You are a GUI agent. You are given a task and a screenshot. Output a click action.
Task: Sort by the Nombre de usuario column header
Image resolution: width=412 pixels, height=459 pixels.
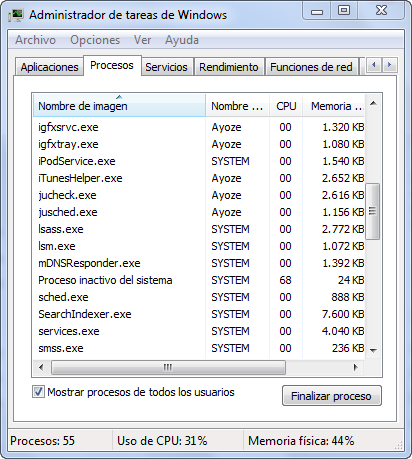tap(237, 105)
